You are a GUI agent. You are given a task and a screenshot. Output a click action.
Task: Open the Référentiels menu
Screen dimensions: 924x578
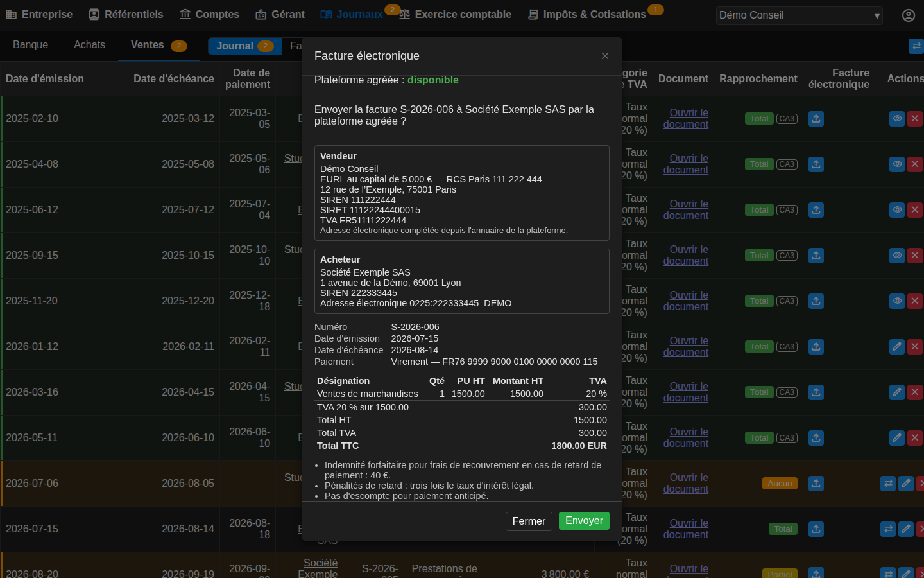pyautogui.click(x=126, y=14)
